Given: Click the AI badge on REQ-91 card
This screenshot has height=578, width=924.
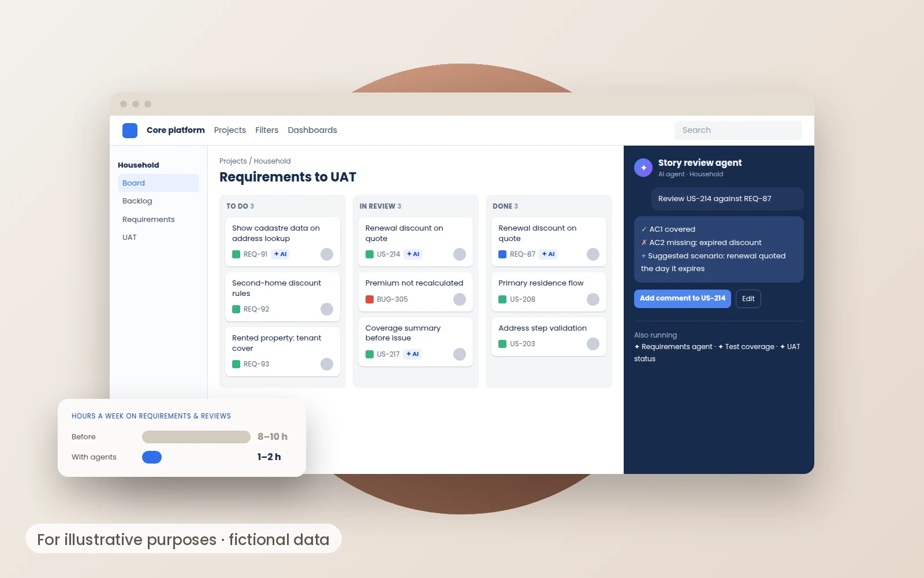Looking at the screenshot, I should click(x=281, y=254).
